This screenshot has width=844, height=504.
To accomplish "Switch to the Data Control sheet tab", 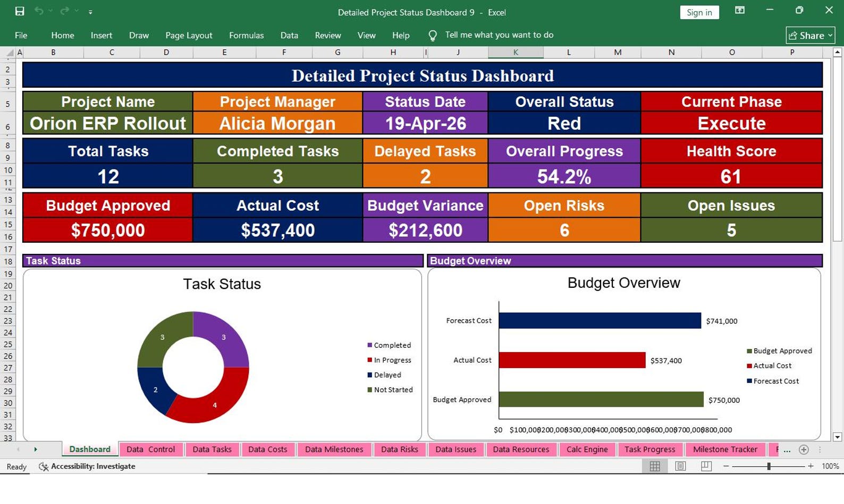I will pos(150,449).
